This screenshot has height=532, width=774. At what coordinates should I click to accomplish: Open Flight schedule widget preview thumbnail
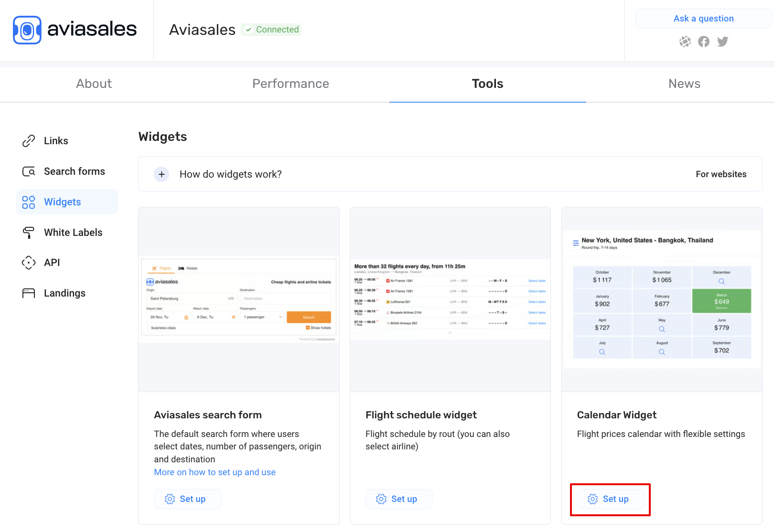(x=450, y=300)
